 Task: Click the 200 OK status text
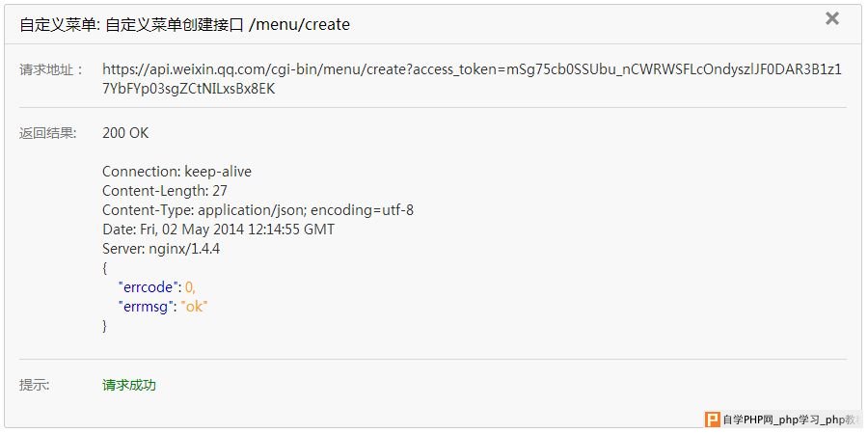click(125, 133)
